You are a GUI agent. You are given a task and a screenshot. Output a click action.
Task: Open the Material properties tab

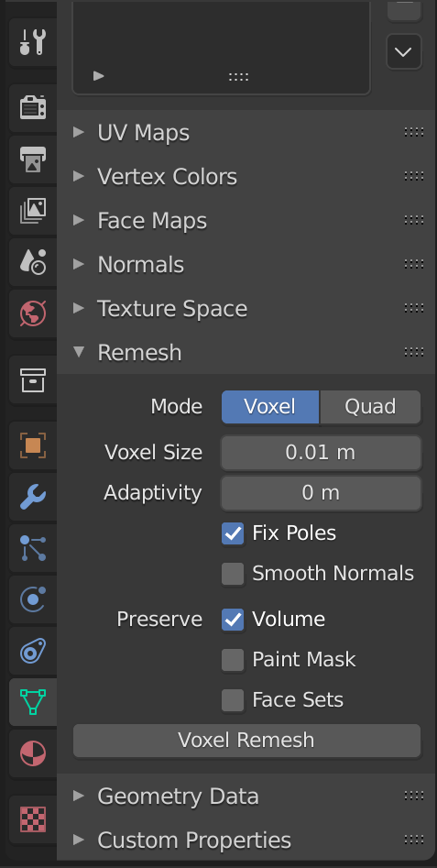pos(33,754)
